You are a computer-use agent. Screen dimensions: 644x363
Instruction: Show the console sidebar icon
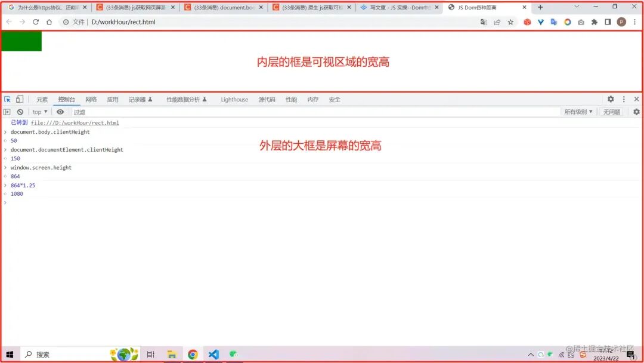(x=7, y=112)
